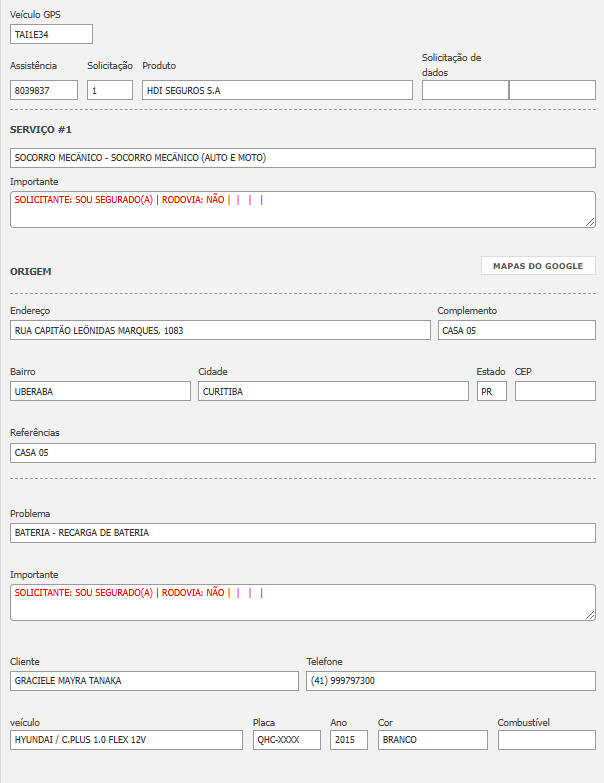Click the veículo field with Hyundai

pyautogui.click(x=126, y=740)
